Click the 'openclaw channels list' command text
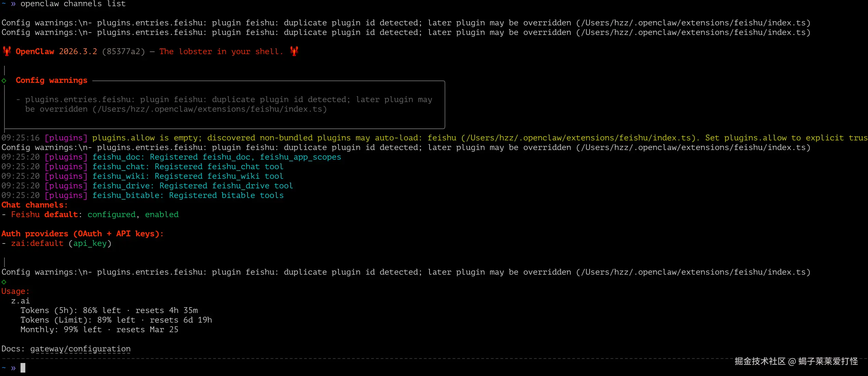 73,4
